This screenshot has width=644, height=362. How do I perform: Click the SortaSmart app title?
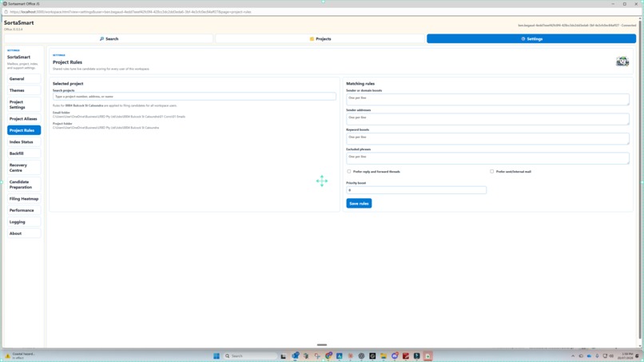point(19,23)
